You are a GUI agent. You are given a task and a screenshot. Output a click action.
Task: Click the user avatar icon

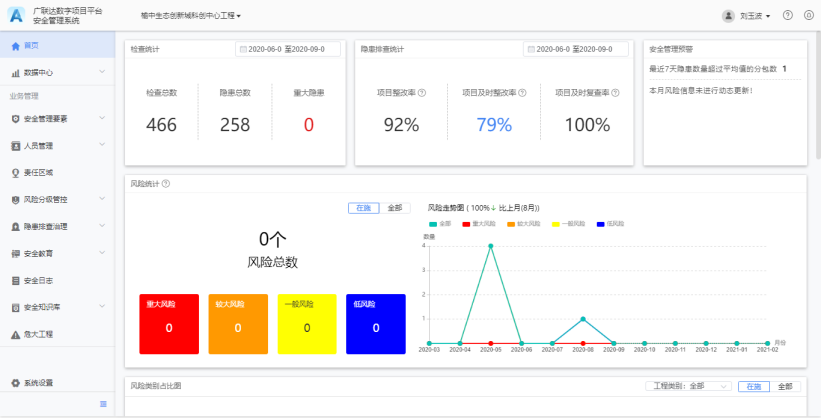coord(728,16)
